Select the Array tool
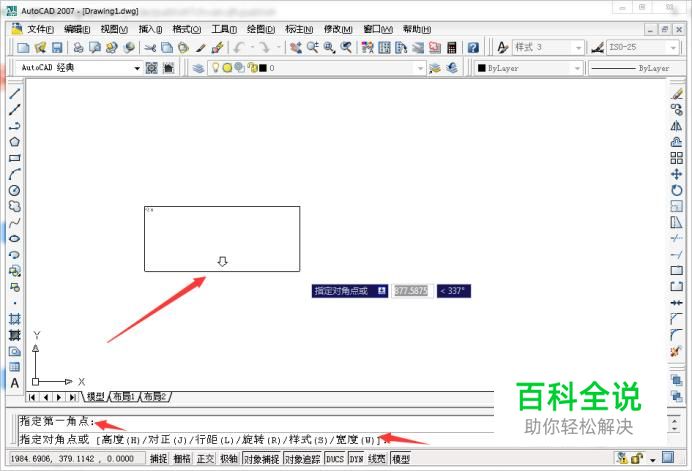This screenshot has width=692, height=471. tap(677, 158)
